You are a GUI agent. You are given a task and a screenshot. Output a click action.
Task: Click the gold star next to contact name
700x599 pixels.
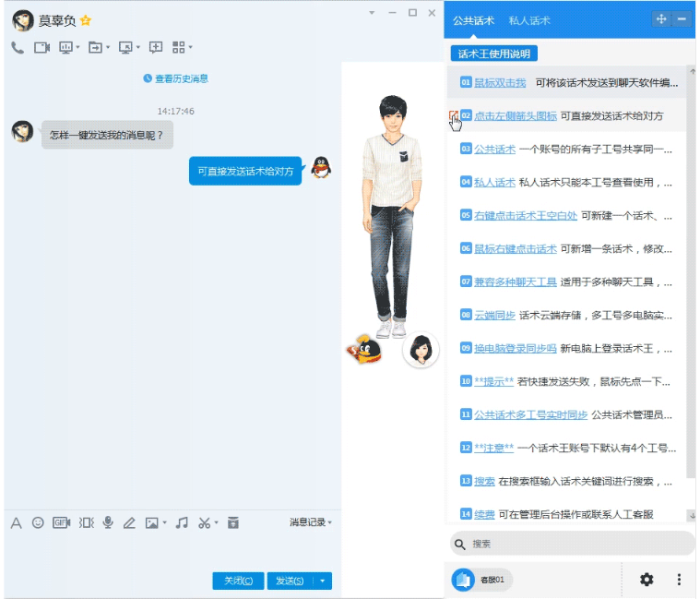click(86, 20)
